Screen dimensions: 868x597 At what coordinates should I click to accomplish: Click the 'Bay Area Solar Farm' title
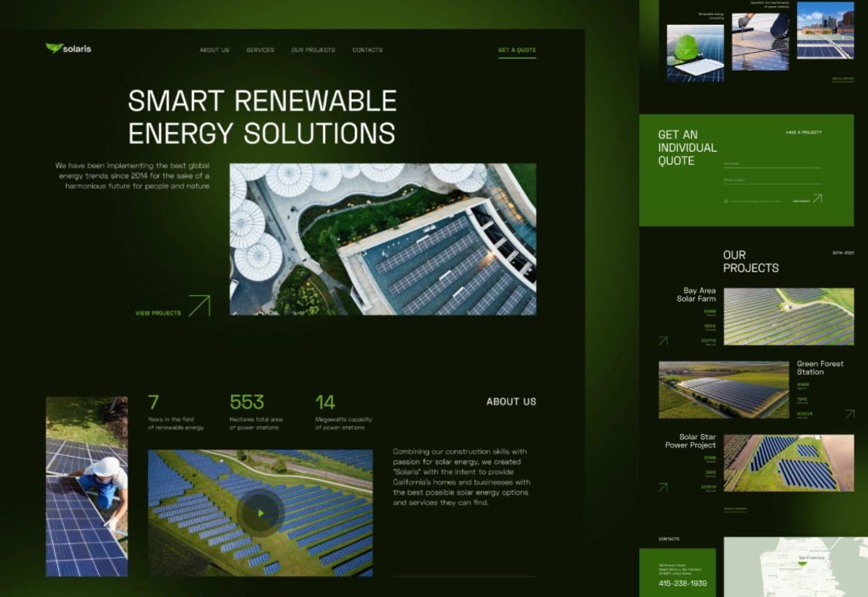697,294
